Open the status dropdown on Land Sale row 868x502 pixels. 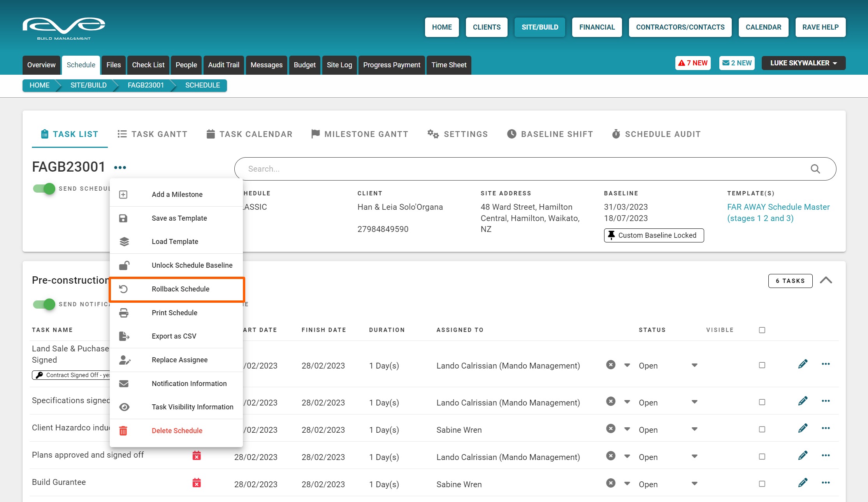pos(694,365)
